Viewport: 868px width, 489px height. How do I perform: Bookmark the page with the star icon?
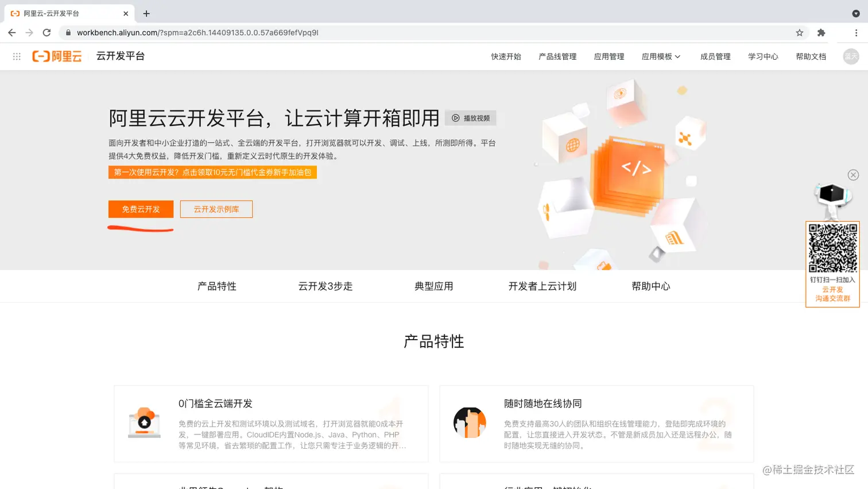[x=799, y=33]
